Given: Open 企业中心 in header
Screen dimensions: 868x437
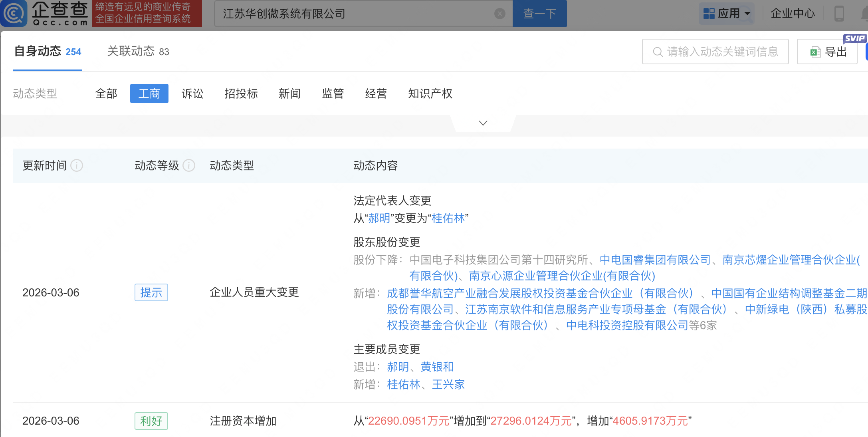Looking at the screenshot, I should [792, 14].
